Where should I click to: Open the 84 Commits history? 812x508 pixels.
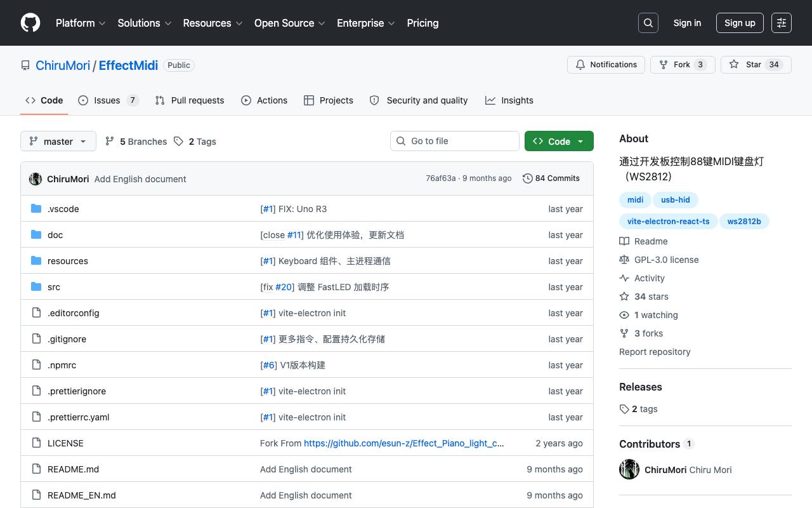point(551,178)
